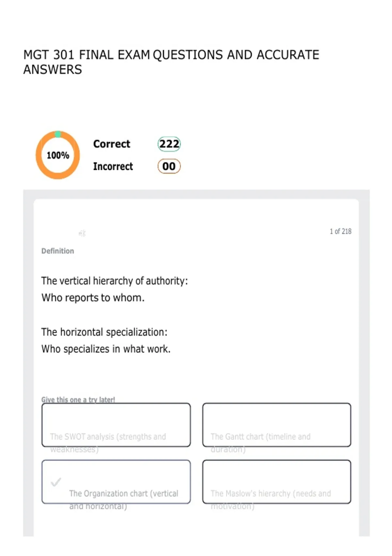Click the 00 incorrect count badge
Viewport: 392px width, 556px height.
pos(169,166)
